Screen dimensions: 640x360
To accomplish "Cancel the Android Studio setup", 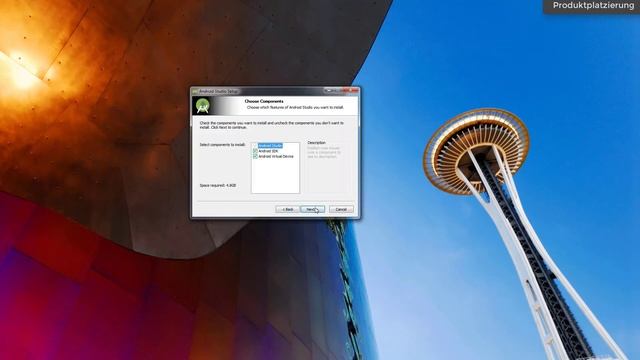I will tap(341, 209).
